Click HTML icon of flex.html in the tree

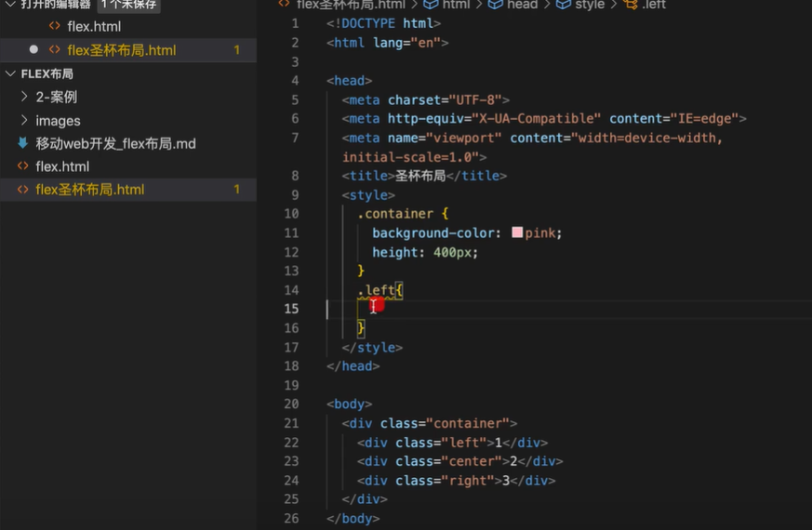(22, 166)
